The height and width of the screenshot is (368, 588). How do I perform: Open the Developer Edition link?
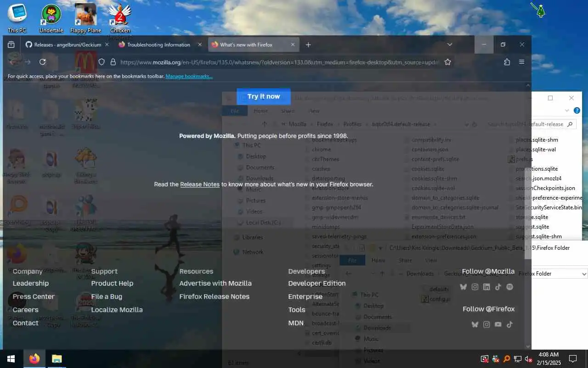(317, 283)
